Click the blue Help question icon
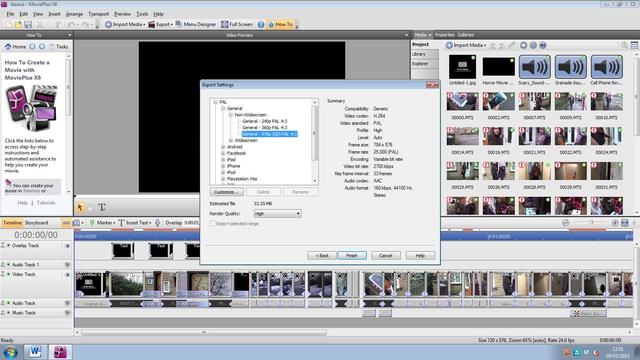This screenshot has height=360, width=640. tap(261, 24)
